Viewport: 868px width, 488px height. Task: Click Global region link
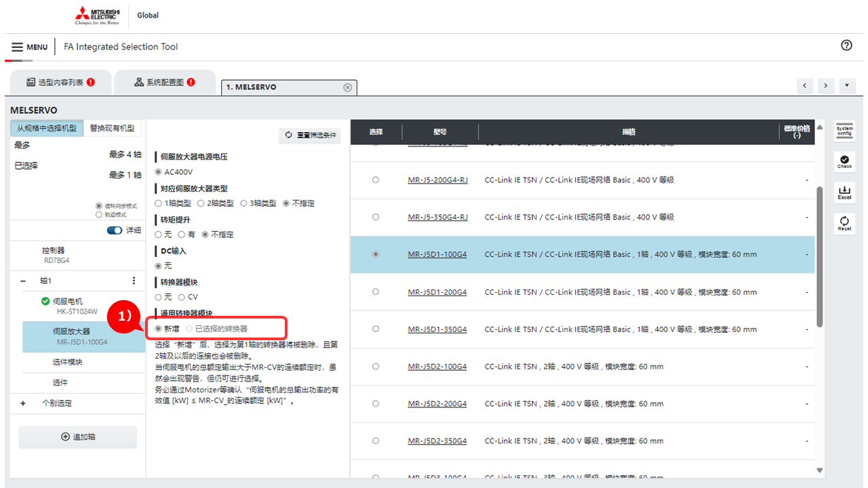tap(148, 15)
